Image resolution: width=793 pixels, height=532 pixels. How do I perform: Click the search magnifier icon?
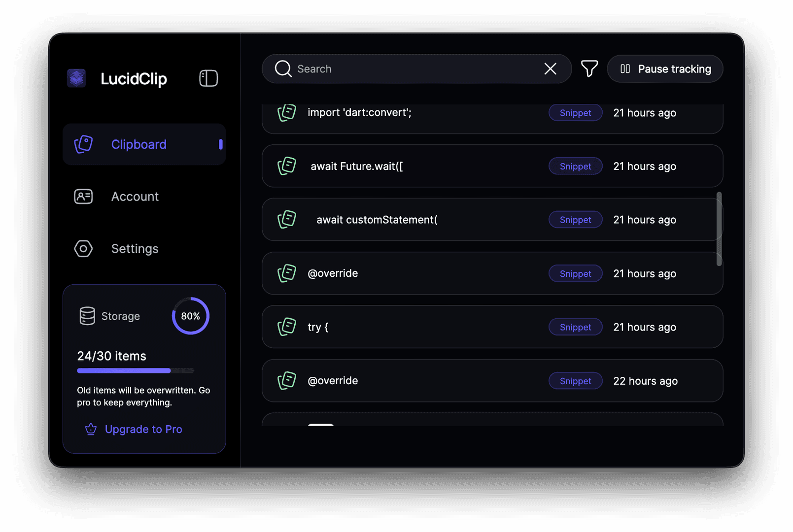[283, 69]
